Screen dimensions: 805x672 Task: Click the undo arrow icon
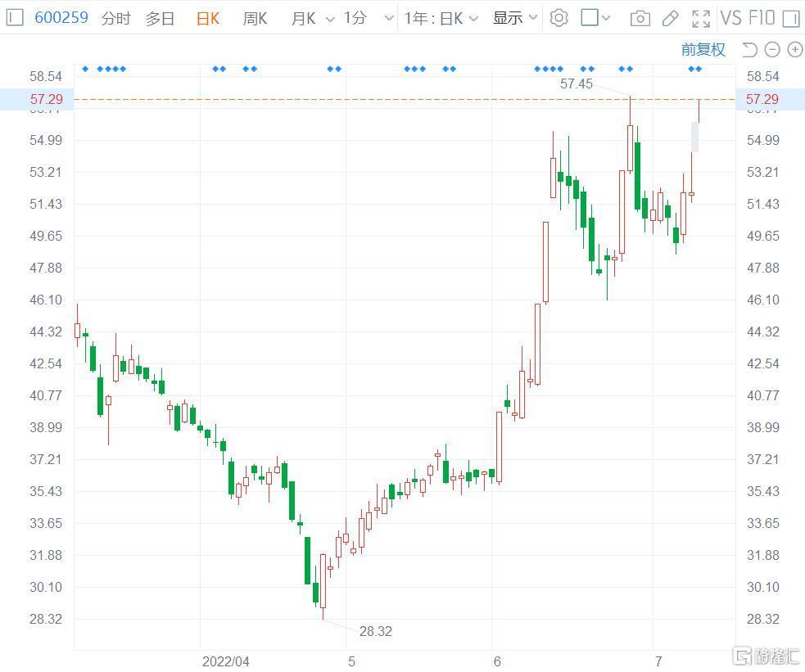pyautogui.click(x=749, y=50)
